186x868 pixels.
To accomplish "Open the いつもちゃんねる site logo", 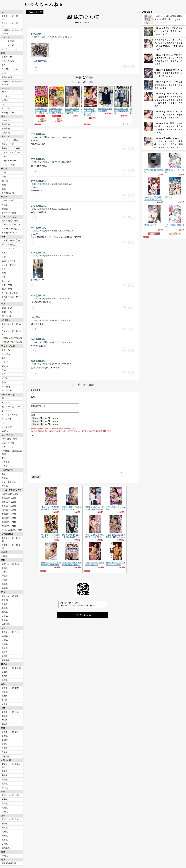I will [44, 4].
